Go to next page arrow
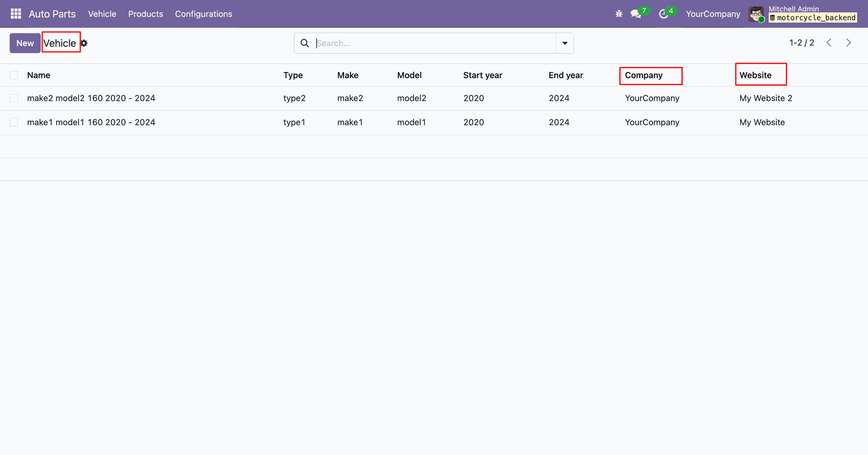Screen dimensions: 868x455 848,43
